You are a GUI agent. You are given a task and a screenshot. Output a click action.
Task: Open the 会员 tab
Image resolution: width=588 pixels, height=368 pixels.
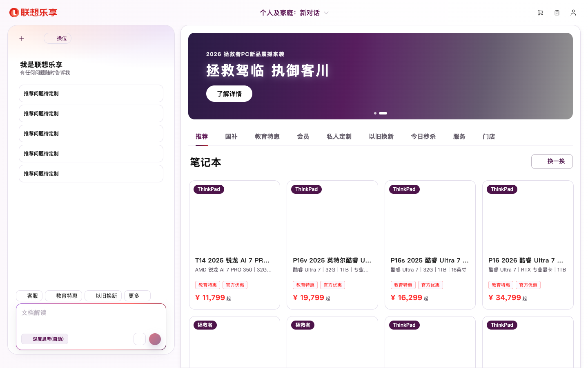click(303, 137)
